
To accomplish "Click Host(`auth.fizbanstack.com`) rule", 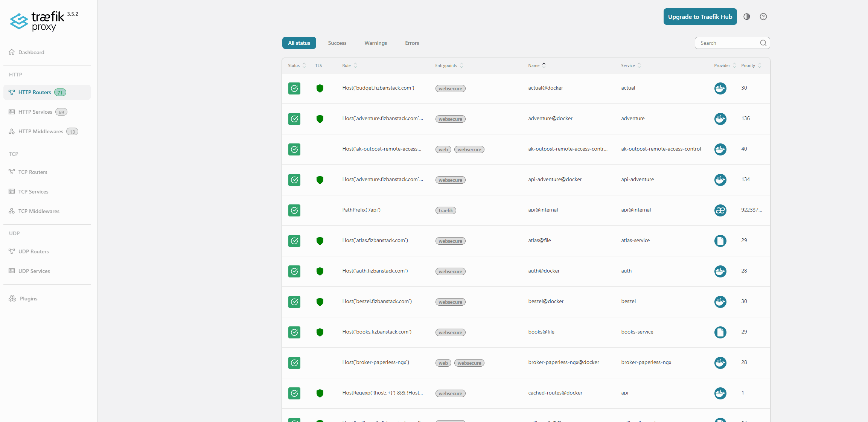I will tap(375, 271).
